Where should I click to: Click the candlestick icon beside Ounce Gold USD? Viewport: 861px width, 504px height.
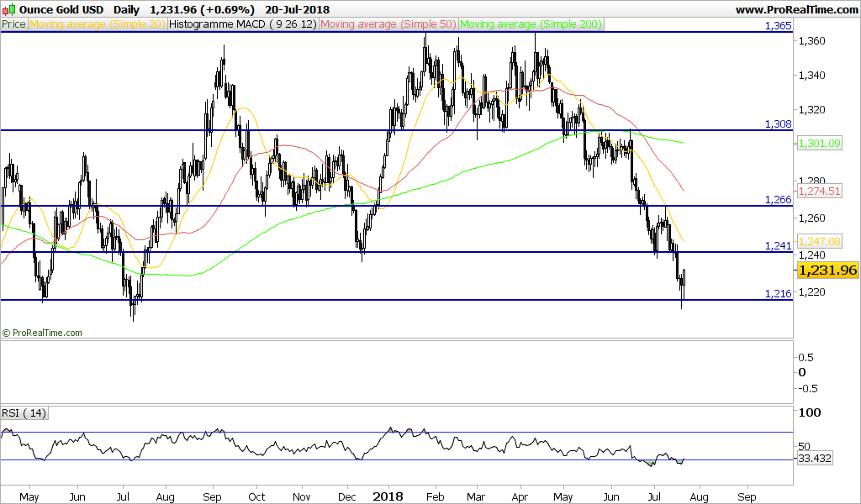coord(8,9)
